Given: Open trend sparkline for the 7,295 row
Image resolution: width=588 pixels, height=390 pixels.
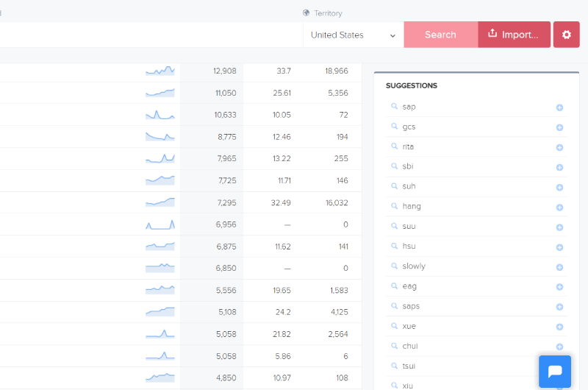Looking at the screenshot, I should [x=160, y=202].
